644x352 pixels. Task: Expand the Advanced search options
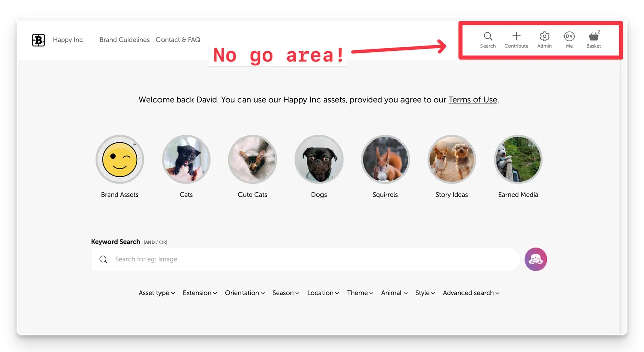click(471, 293)
